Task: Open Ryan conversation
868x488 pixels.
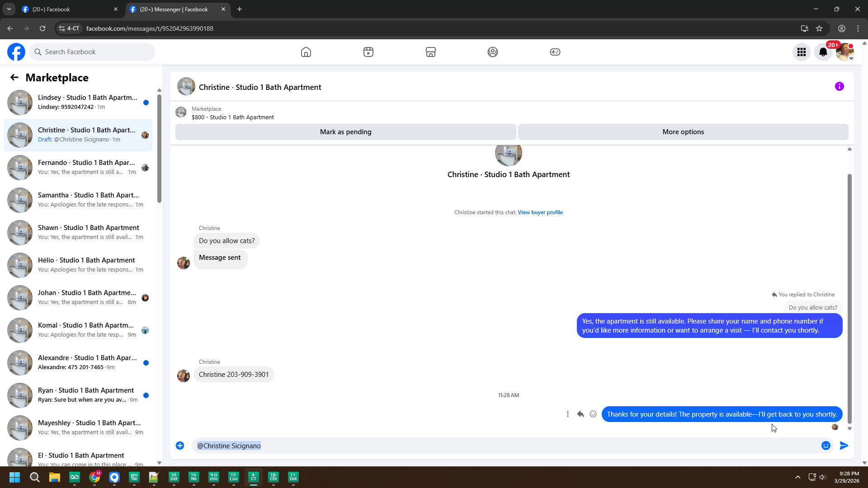Action: [78, 395]
